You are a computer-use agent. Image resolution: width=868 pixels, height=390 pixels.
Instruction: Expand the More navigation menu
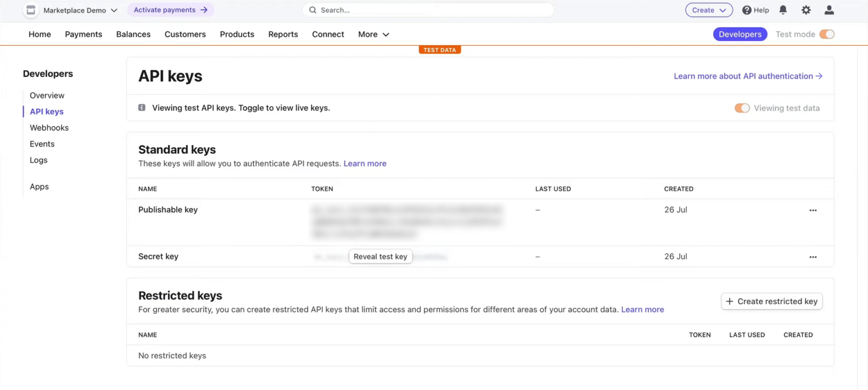click(x=373, y=34)
